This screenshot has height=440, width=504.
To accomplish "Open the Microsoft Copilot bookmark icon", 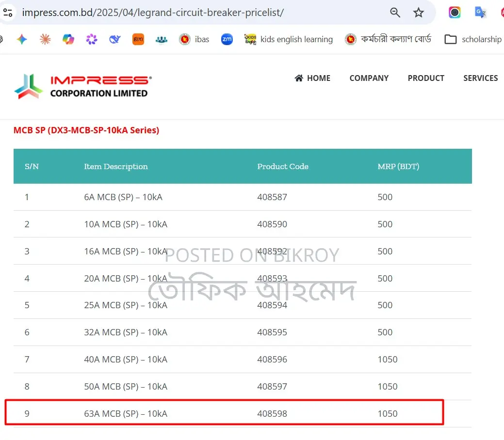I will [x=68, y=39].
